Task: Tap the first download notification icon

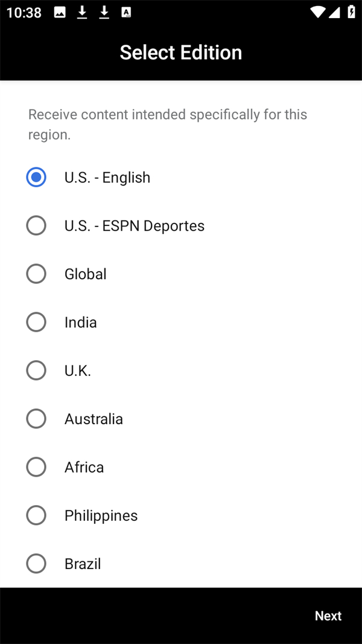Action: tap(81, 12)
